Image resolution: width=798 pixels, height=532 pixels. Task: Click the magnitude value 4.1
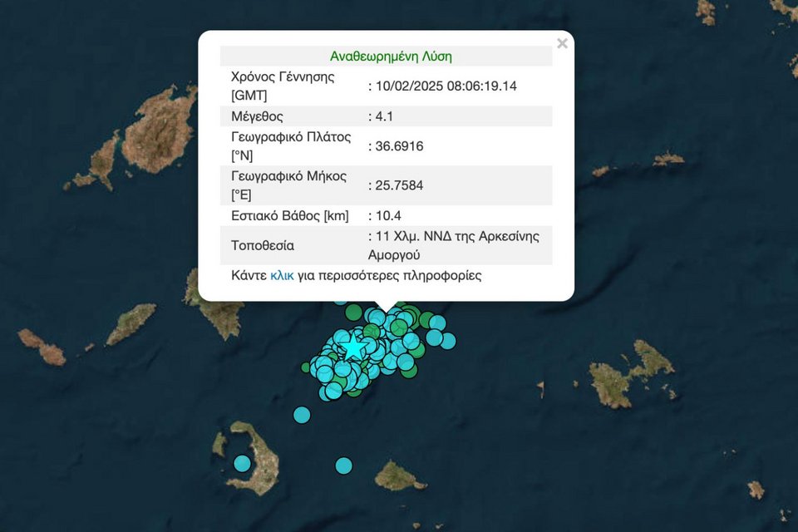[385, 116]
